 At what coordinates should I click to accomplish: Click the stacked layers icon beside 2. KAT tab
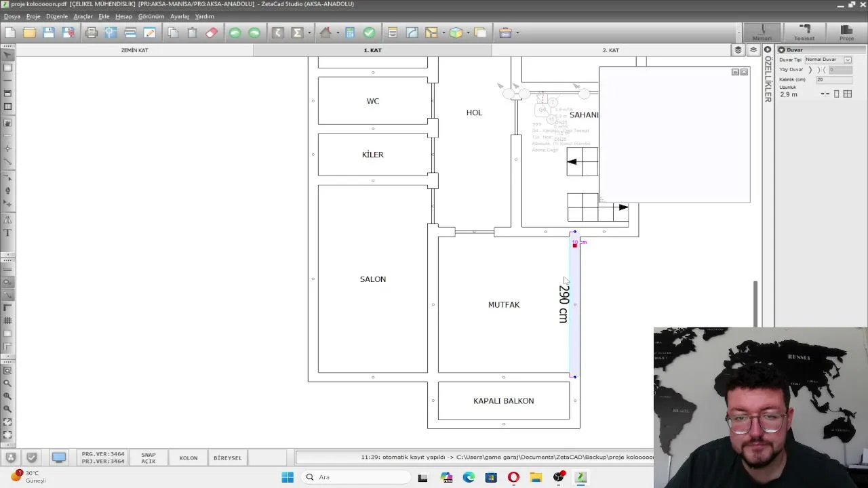tap(738, 50)
